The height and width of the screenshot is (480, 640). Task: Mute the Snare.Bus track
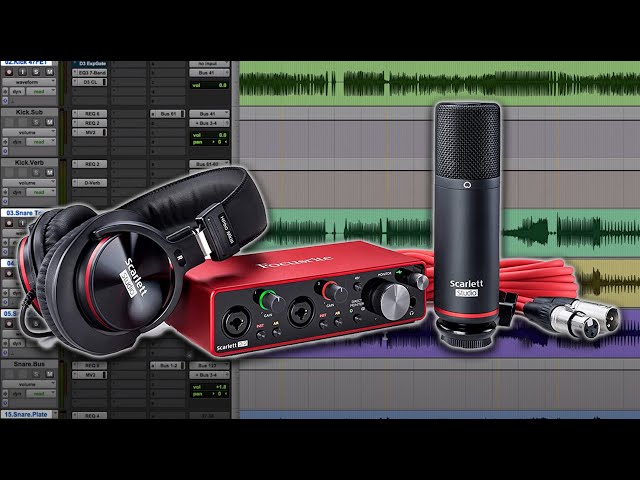(x=49, y=374)
